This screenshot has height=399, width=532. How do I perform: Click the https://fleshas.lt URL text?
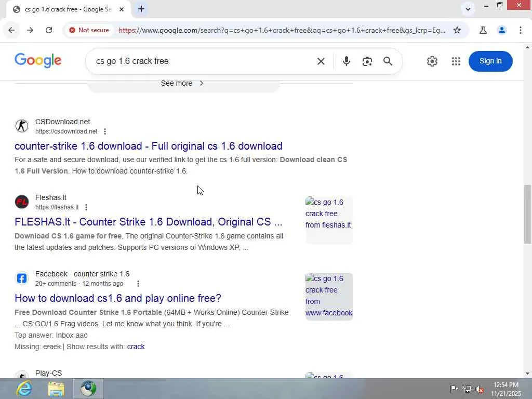[57, 207]
